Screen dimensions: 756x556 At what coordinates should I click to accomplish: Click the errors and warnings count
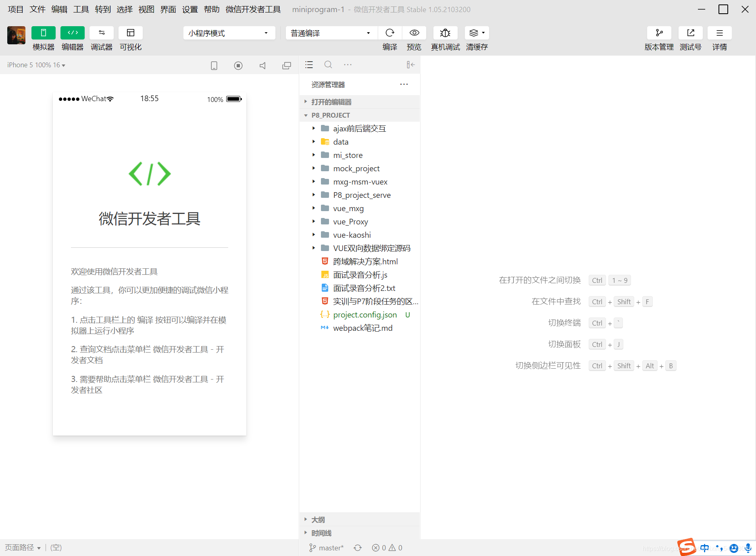[x=387, y=548]
